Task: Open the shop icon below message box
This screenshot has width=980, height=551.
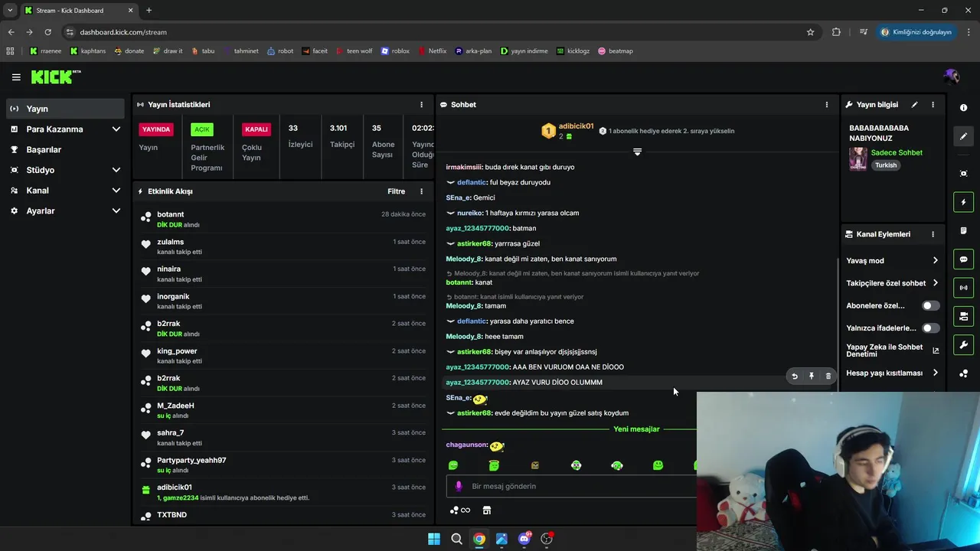Action: (486, 510)
